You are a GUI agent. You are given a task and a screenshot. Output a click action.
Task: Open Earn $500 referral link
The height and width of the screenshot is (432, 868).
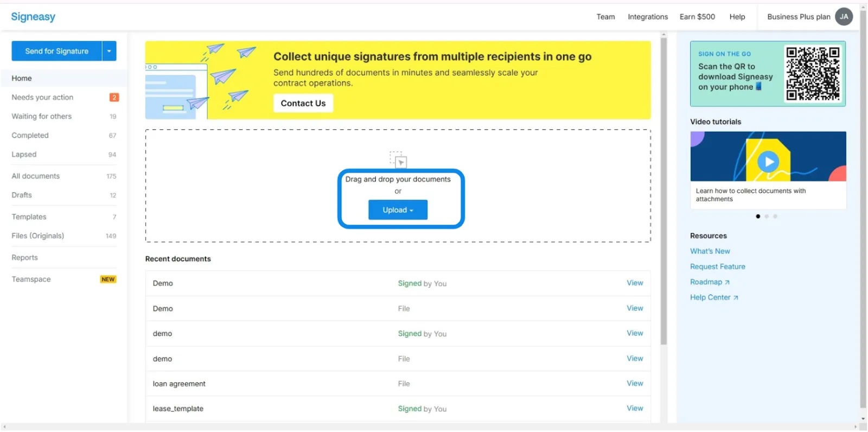coord(697,17)
